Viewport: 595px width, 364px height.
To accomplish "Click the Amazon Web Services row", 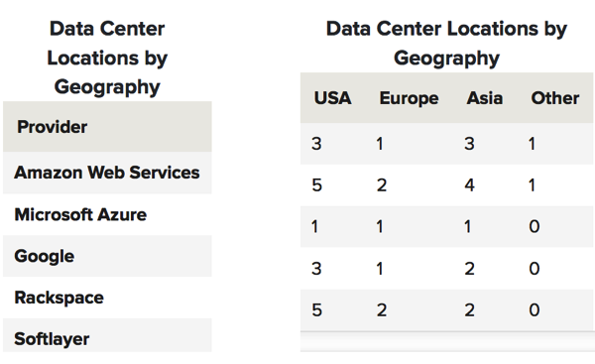I will 107,173.
